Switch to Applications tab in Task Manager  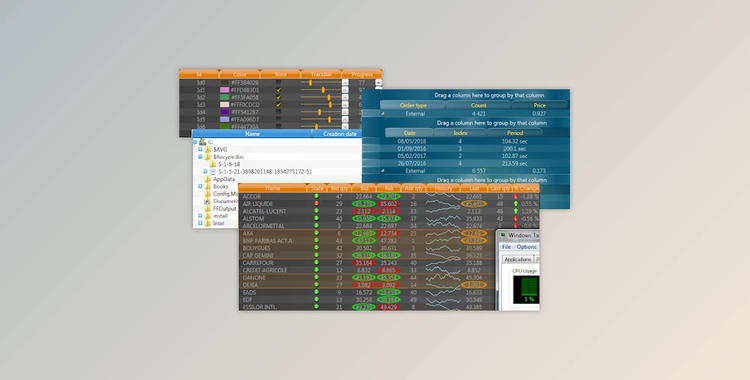click(518, 259)
